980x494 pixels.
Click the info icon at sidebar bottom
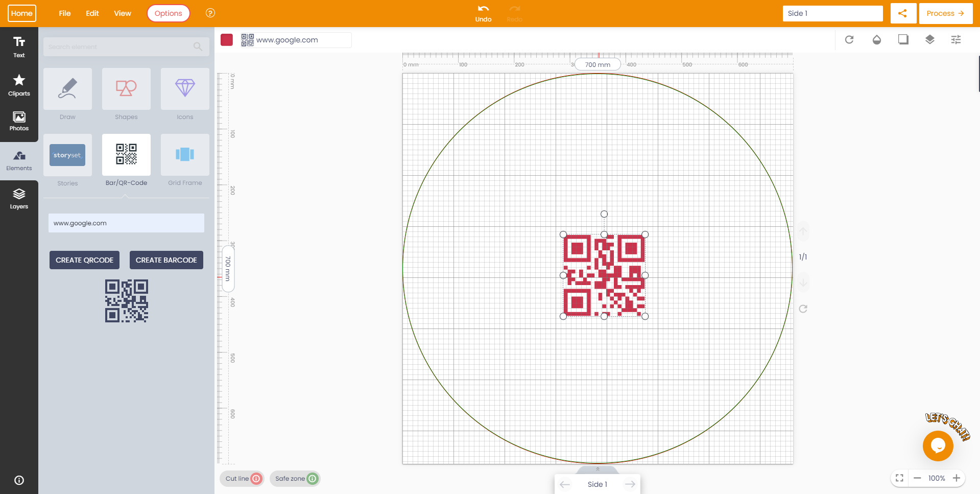[x=19, y=480]
